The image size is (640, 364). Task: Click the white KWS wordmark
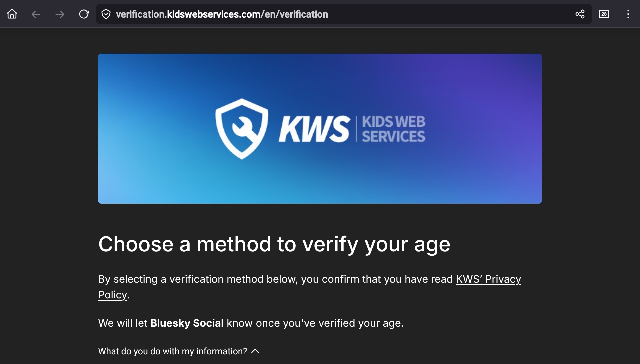click(314, 129)
